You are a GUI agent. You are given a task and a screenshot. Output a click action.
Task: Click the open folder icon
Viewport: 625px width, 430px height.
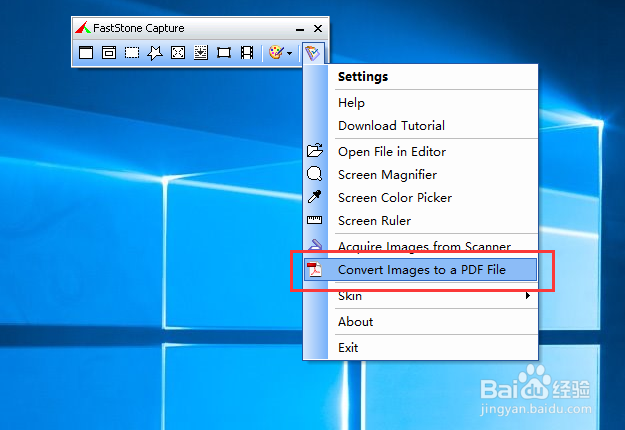coord(315,151)
